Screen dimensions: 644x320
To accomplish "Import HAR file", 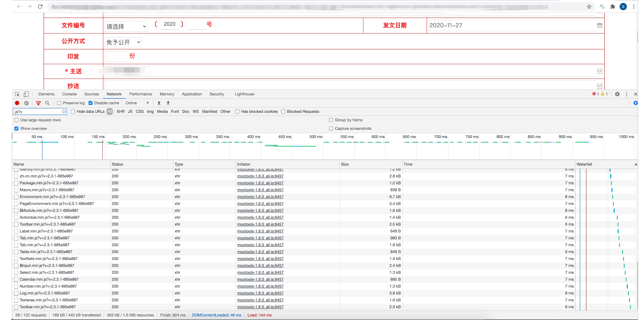I will [159, 103].
